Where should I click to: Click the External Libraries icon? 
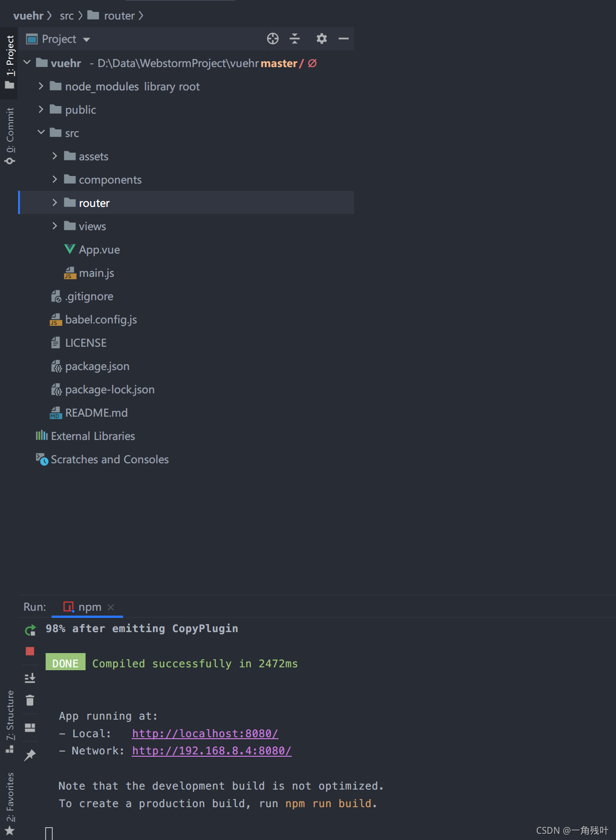42,435
